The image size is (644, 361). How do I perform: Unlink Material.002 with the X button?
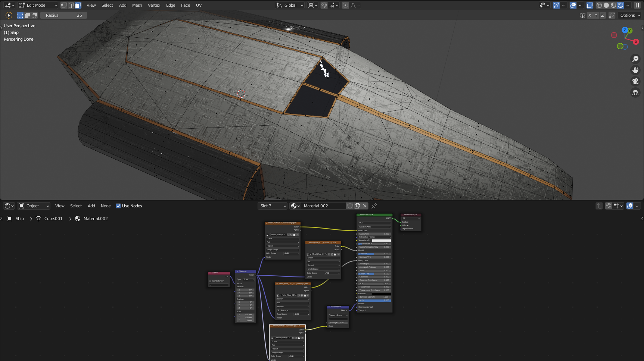[x=365, y=206]
